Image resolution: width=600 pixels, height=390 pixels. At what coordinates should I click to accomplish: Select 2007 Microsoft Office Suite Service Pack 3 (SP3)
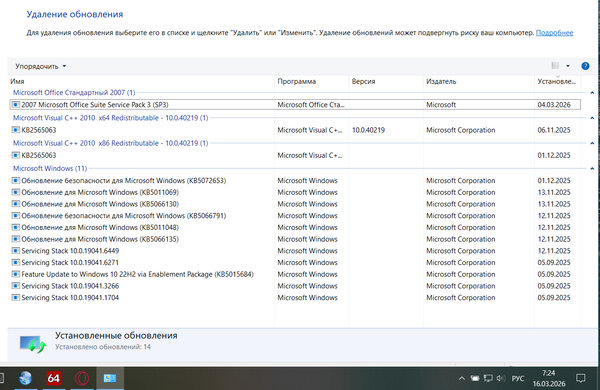[95, 104]
